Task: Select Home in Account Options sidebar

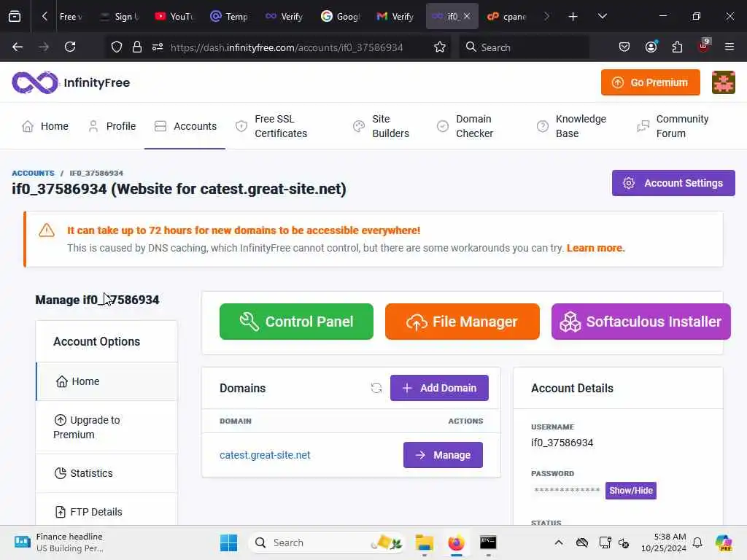Action: point(107,381)
